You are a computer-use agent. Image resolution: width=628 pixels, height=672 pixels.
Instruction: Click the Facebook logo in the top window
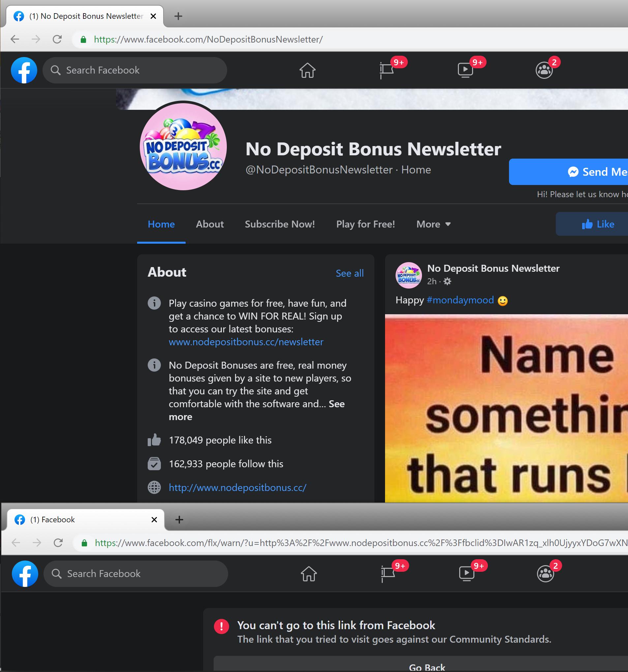click(x=24, y=70)
